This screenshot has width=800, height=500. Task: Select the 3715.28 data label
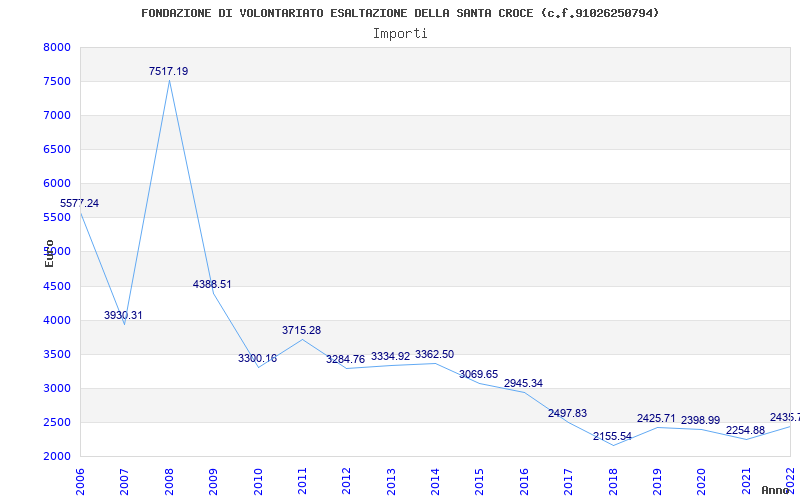(x=302, y=330)
